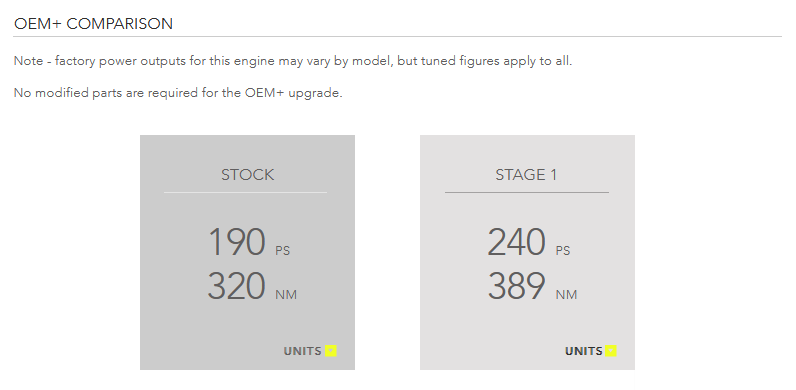Click the yellow arrow icon in the STOCK card
Screen dimensions: 796x390
[331, 351]
